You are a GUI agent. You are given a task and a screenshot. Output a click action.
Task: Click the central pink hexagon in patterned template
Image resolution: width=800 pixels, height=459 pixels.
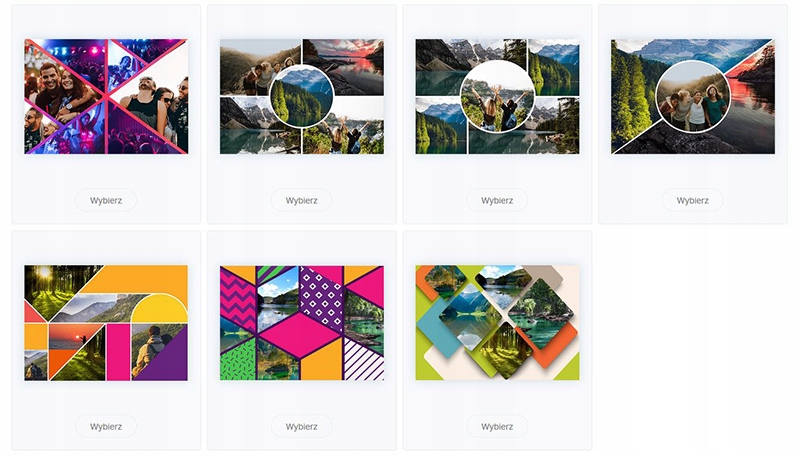coord(301,334)
